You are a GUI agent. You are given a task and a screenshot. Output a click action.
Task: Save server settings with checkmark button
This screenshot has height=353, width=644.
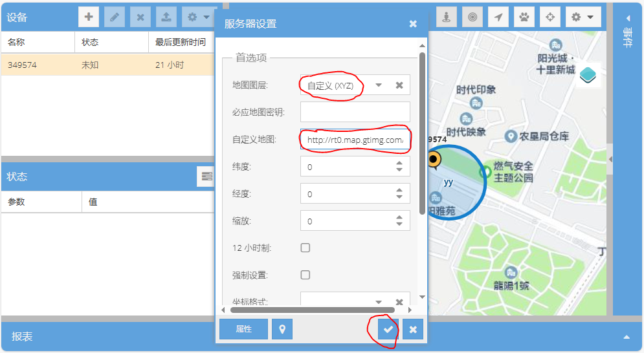(388, 329)
